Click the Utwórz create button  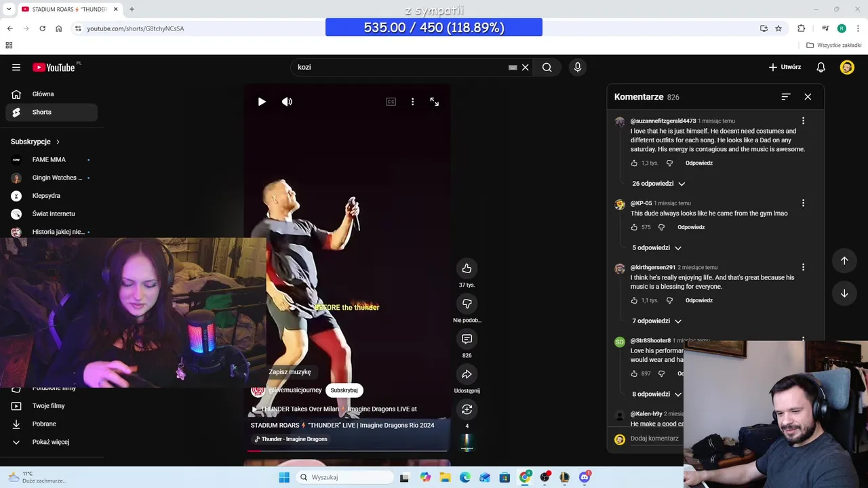[785, 67]
